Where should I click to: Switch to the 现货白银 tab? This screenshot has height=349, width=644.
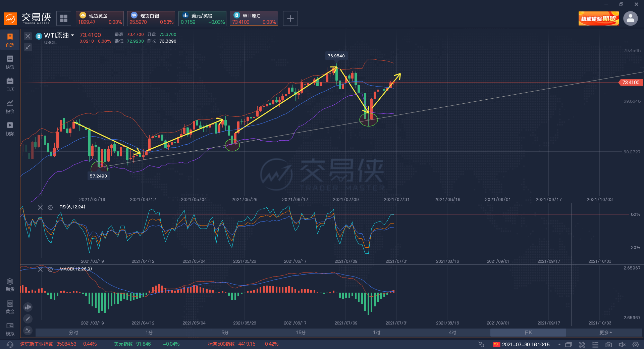point(151,18)
